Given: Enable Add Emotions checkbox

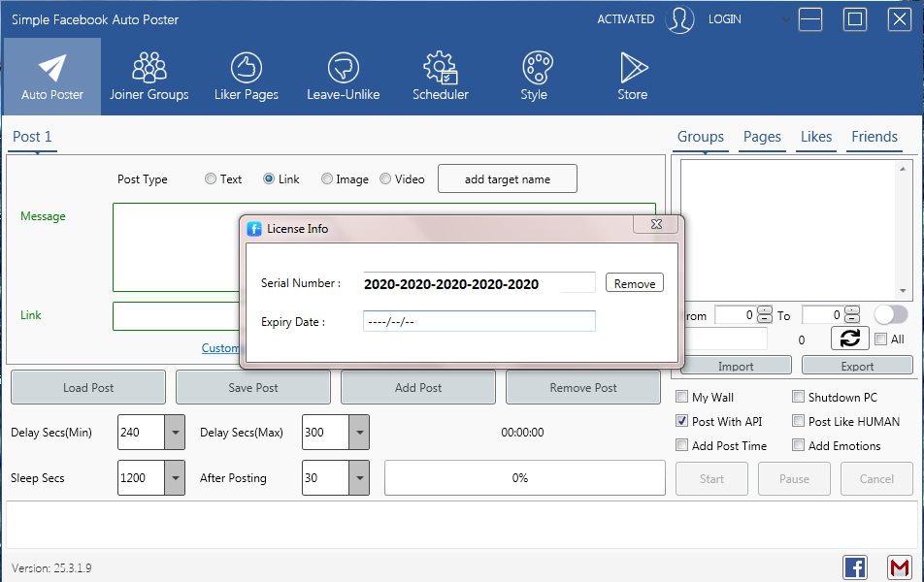Looking at the screenshot, I should point(798,445).
